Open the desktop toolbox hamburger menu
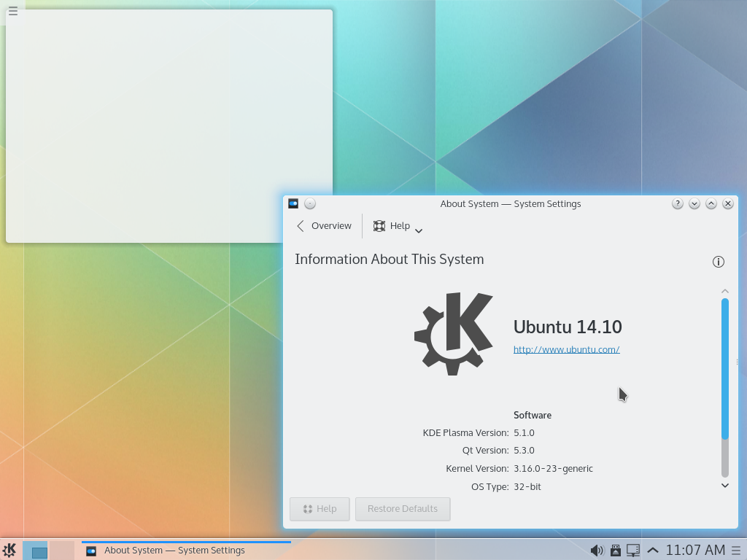747x560 pixels. pos(13,11)
